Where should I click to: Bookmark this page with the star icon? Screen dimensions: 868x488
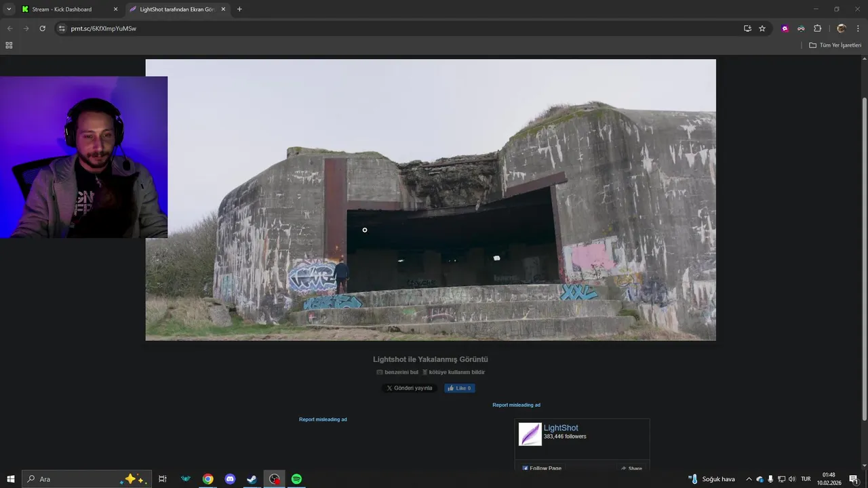(x=762, y=28)
